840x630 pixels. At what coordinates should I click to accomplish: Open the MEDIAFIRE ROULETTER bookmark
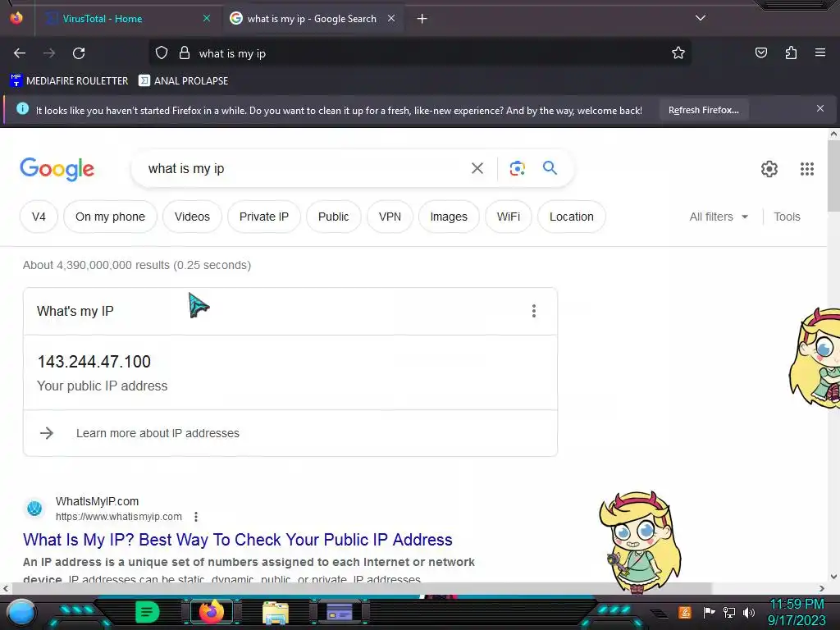click(70, 81)
